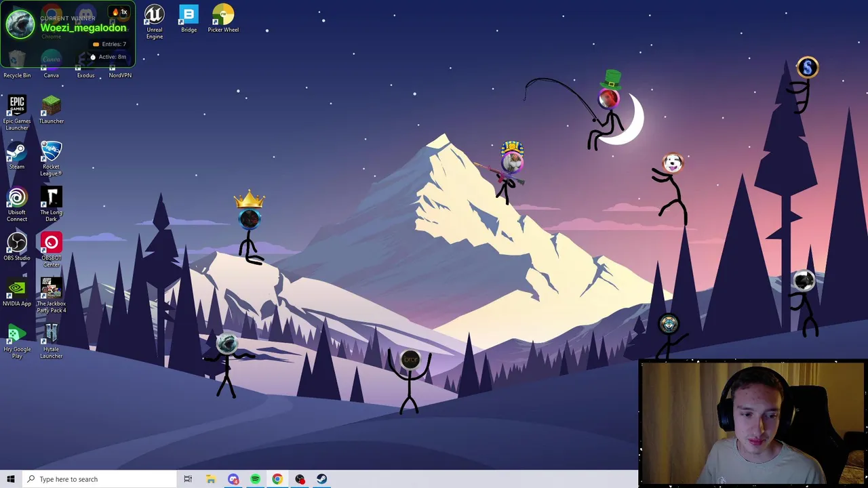868x488 pixels.
Task: Switch to OBS in the taskbar
Action: [x=300, y=479]
